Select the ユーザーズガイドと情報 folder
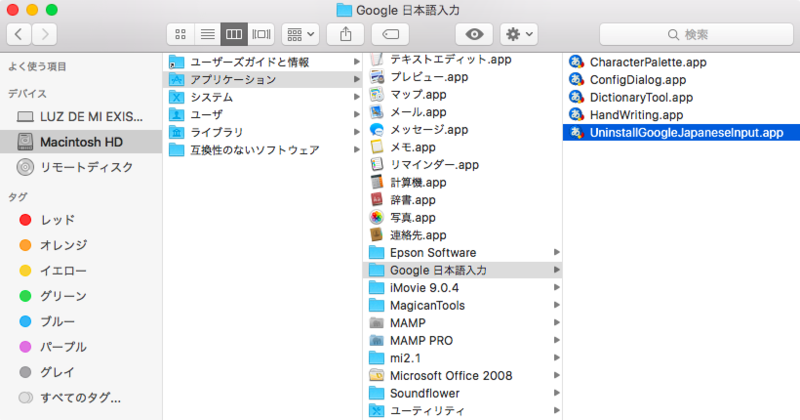800x420 pixels. [262, 62]
